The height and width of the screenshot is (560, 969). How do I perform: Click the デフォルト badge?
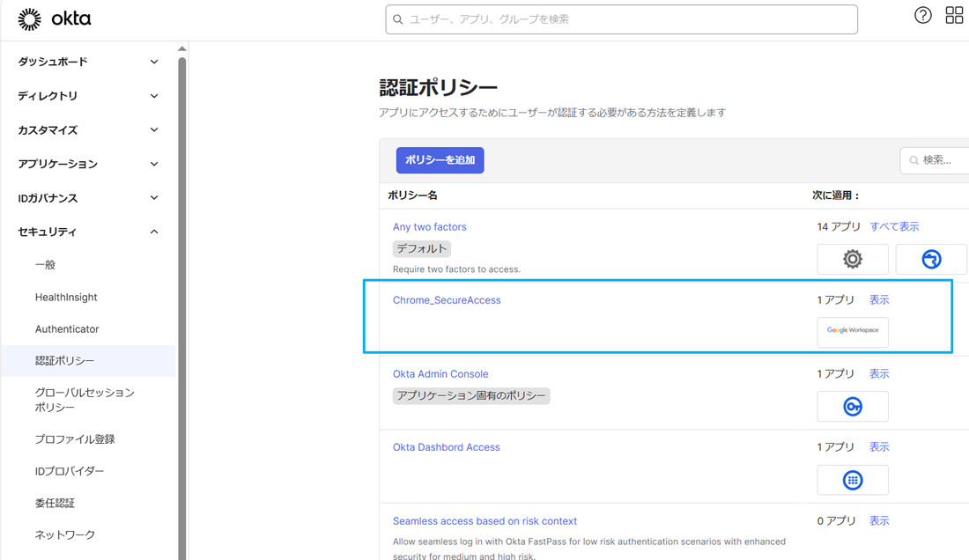point(421,249)
